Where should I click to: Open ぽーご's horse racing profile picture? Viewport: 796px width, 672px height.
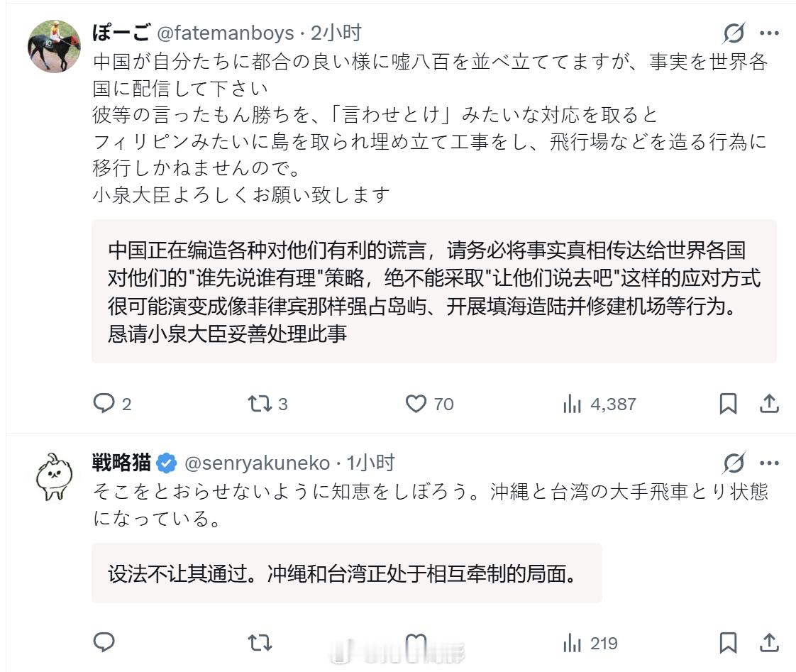(x=54, y=45)
